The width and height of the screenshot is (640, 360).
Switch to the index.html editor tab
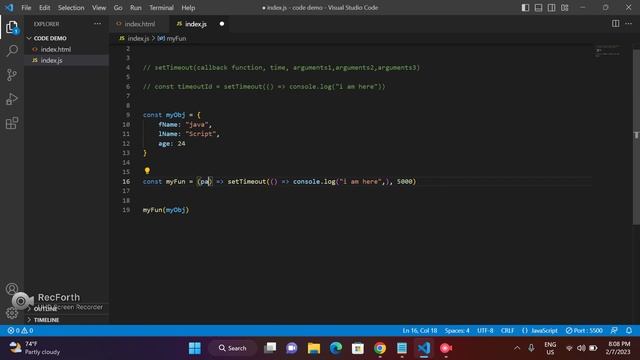[x=140, y=24]
